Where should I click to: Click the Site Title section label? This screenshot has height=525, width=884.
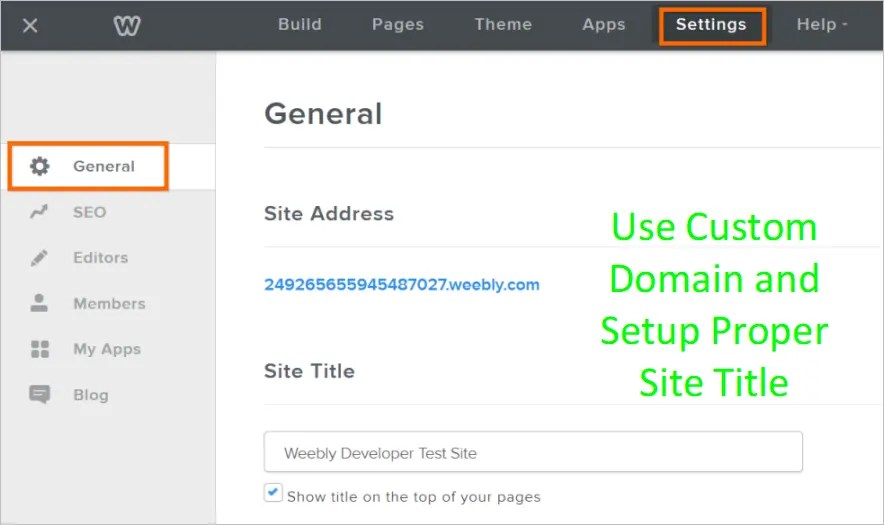309,371
